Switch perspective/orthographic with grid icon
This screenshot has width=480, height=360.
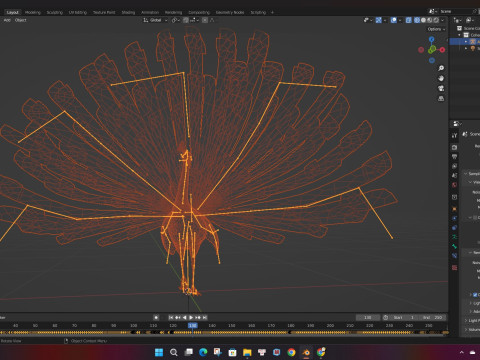click(x=441, y=98)
